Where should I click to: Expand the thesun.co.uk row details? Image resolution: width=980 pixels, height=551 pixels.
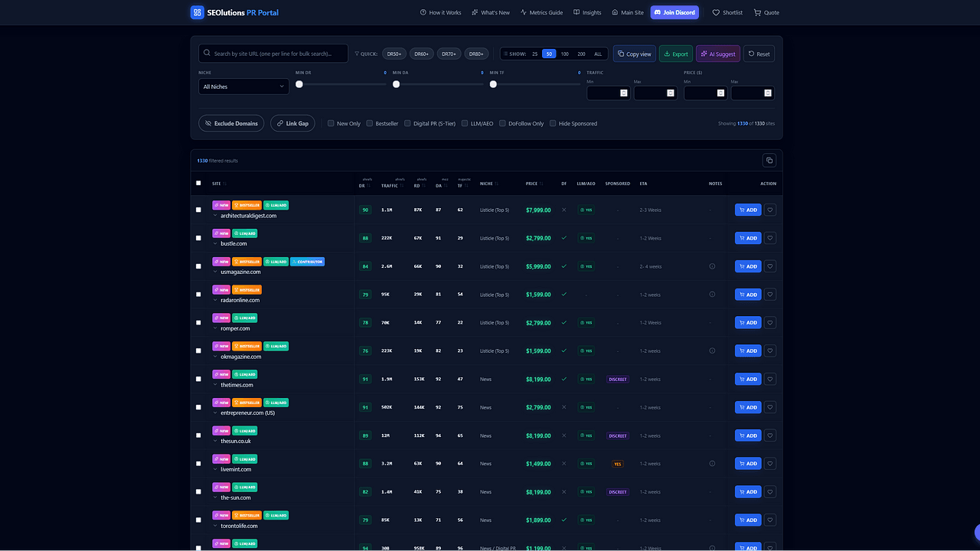click(216, 442)
